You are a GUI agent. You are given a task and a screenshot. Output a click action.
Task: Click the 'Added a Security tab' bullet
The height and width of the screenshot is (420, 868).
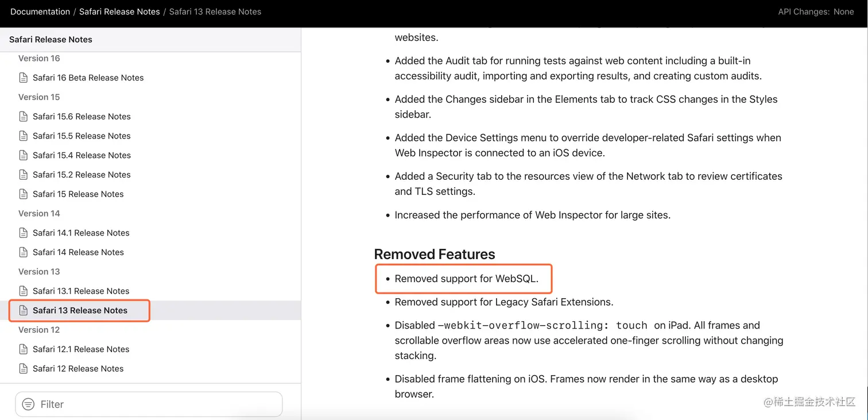click(588, 184)
